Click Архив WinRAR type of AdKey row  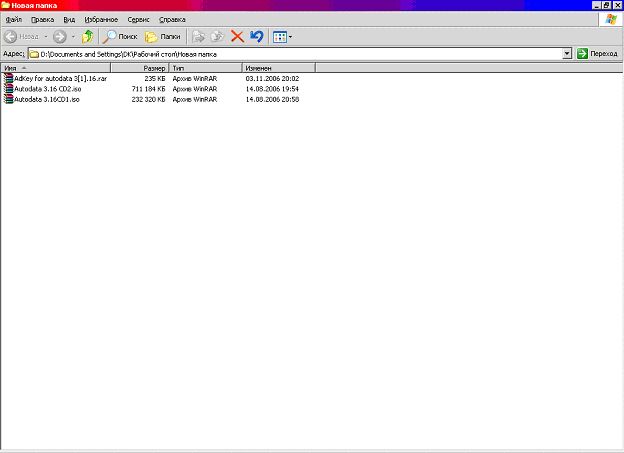click(x=195, y=78)
